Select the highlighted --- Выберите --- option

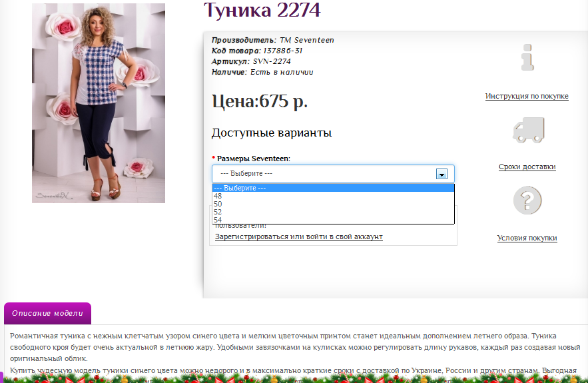pyautogui.click(x=333, y=188)
